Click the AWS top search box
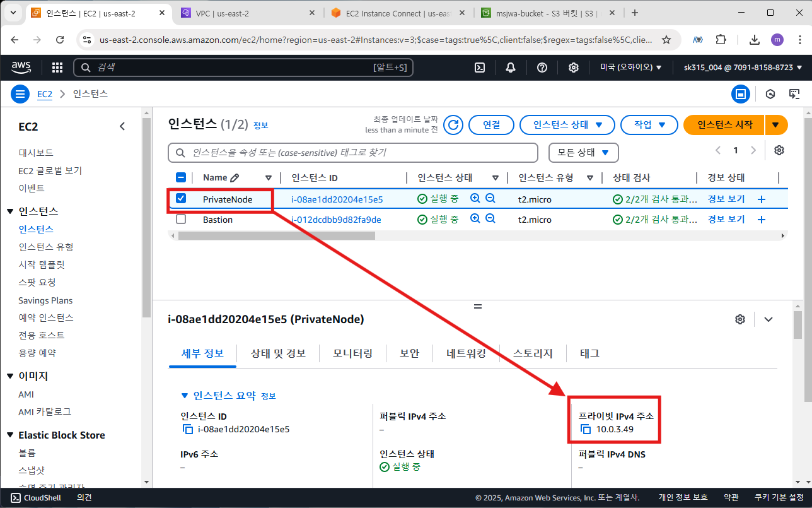Image resolution: width=812 pixels, height=508 pixels. tap(243, 68)
